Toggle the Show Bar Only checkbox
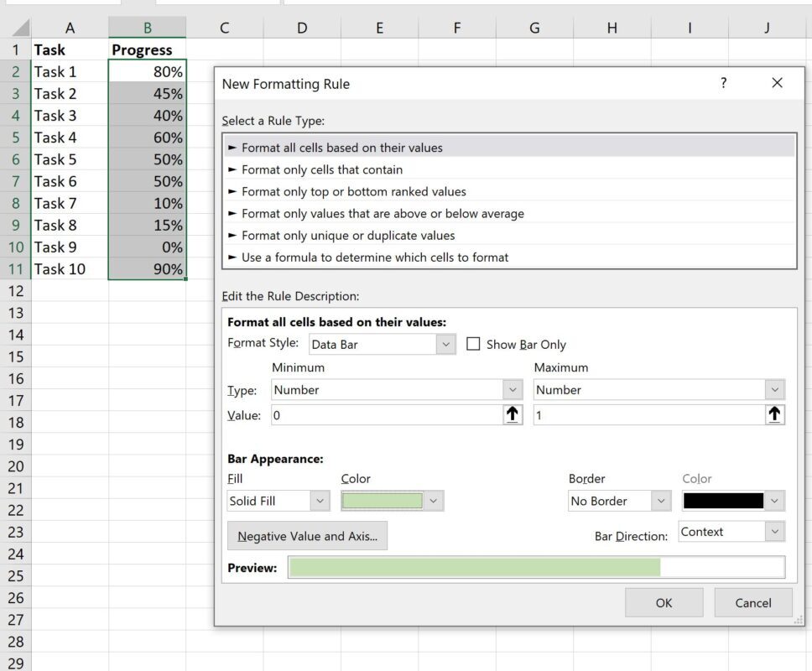 point(475,344)
